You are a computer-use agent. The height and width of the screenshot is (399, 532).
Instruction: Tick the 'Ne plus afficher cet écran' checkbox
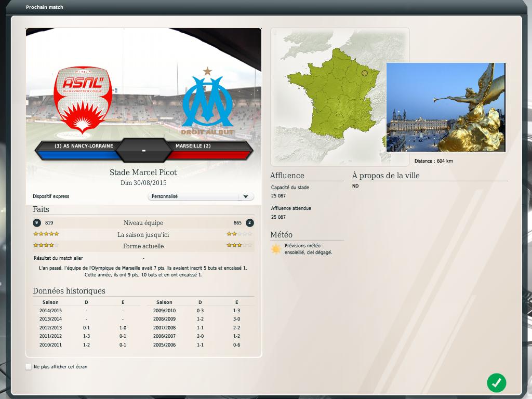[29, 367]
